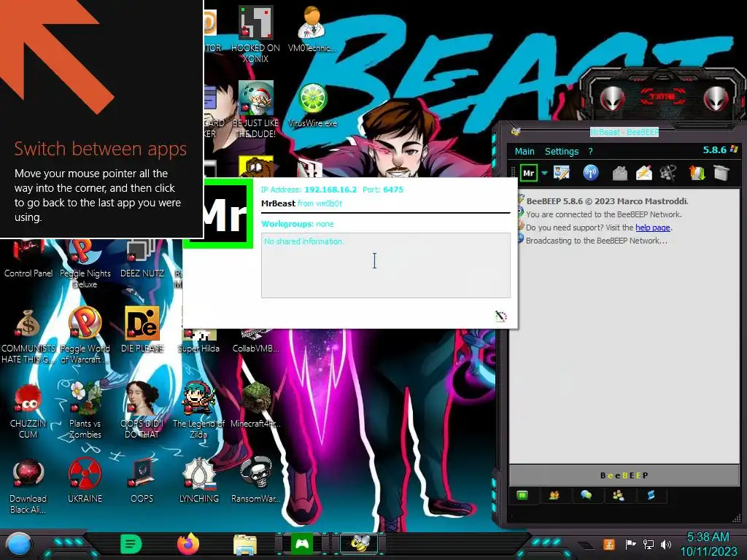Screen dimensions: 747x560
Task: Select the users list tab at bottom
Action: (x=554, y=496)
